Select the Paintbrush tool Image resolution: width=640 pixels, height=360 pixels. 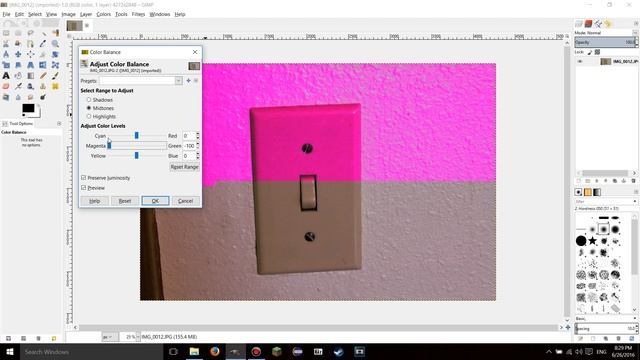55,76
